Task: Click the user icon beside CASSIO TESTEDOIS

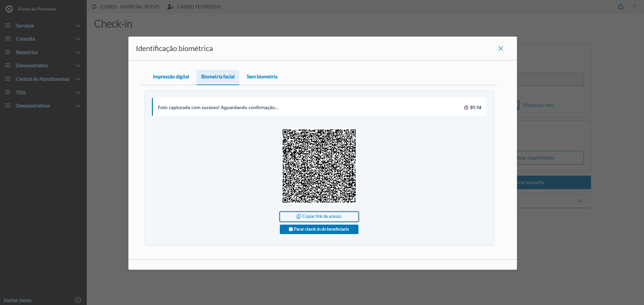Action: click(170, 7)
